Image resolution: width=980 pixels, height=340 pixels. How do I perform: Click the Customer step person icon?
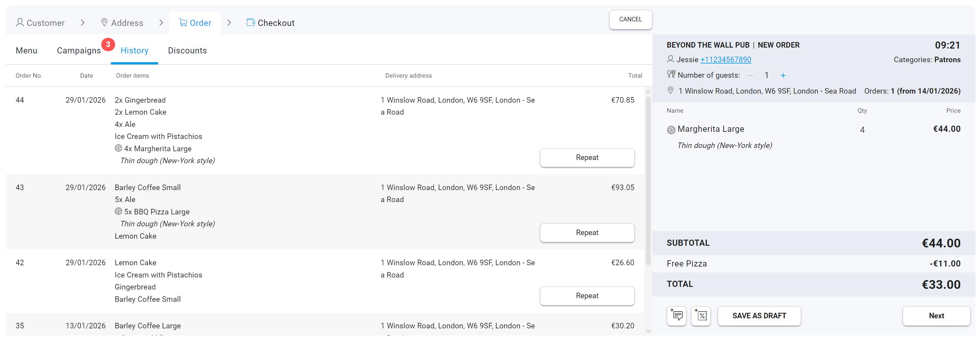pyautogui.click(x=20, y=22)
